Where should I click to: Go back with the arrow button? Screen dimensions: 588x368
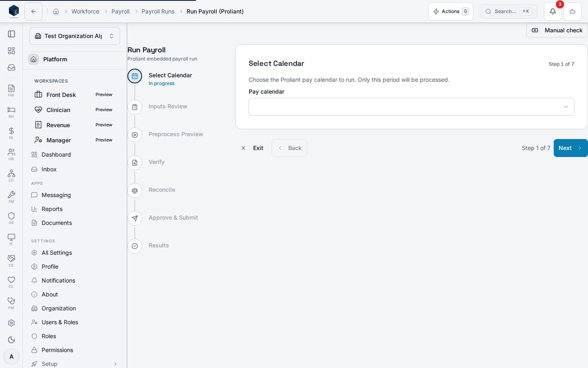(x=33, y=11)
